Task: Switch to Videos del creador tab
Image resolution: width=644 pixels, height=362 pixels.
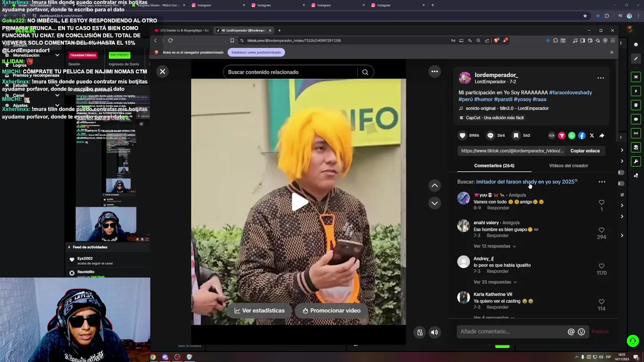Action: (569, 165)
